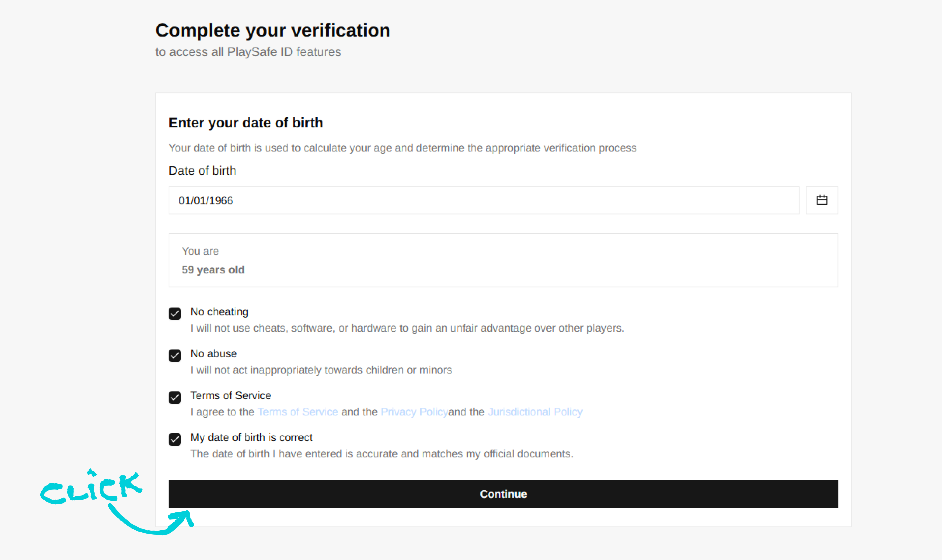Click the "59 years old" age text
942x560 pixels.
click(x=213, y=270)
